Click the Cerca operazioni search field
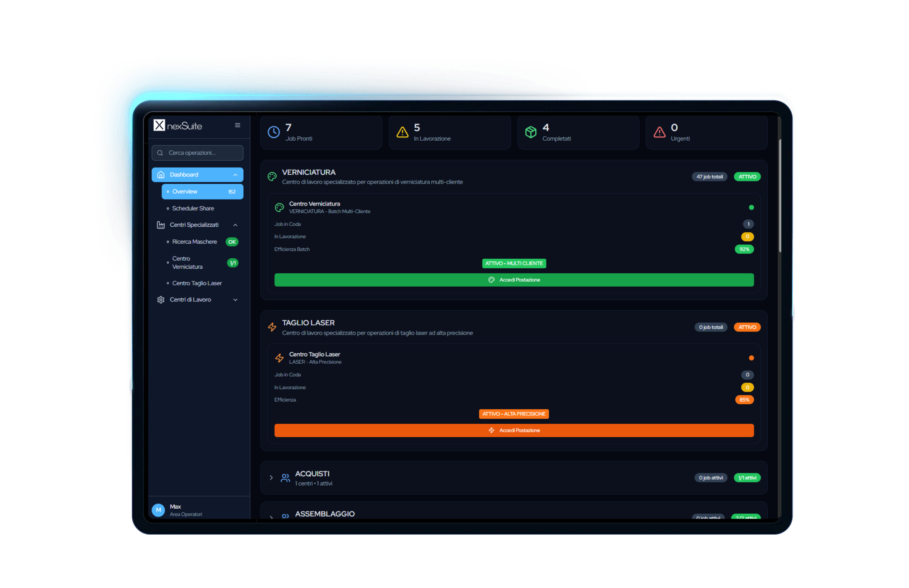Viewport: 909px width, 588px height. [197, 153]
